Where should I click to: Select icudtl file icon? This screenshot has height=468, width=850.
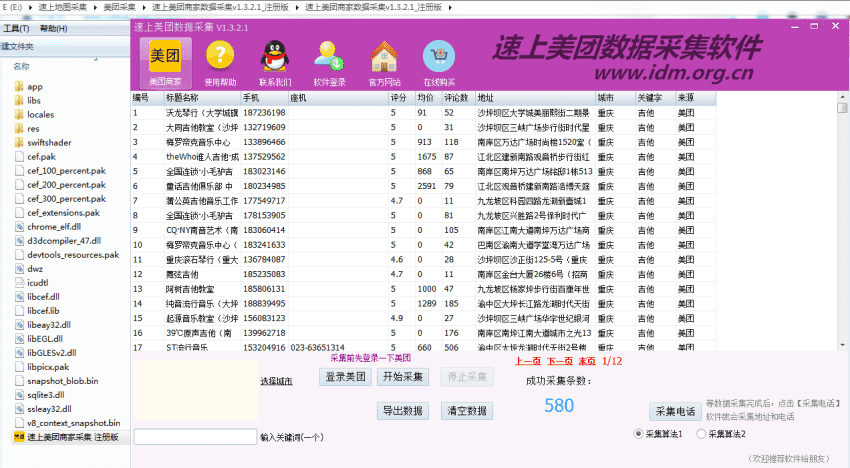coord(19,283)
